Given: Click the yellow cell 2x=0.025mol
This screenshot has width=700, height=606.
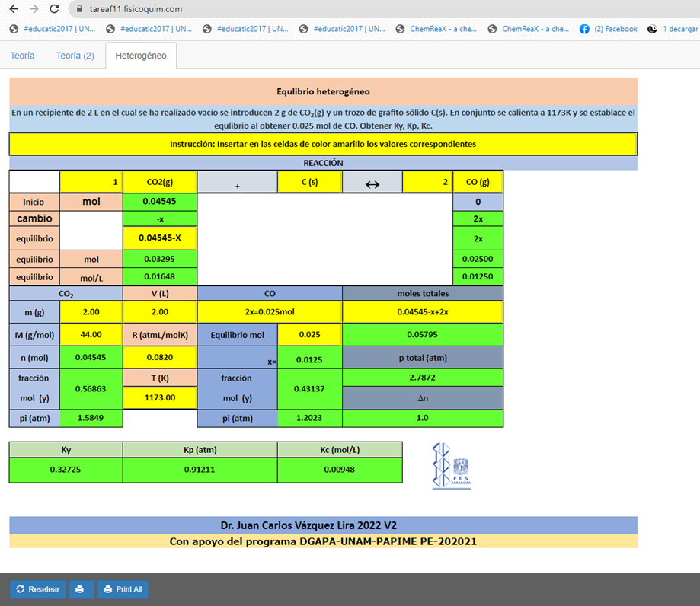Looking at the screenshot, I should coord(270,312).
